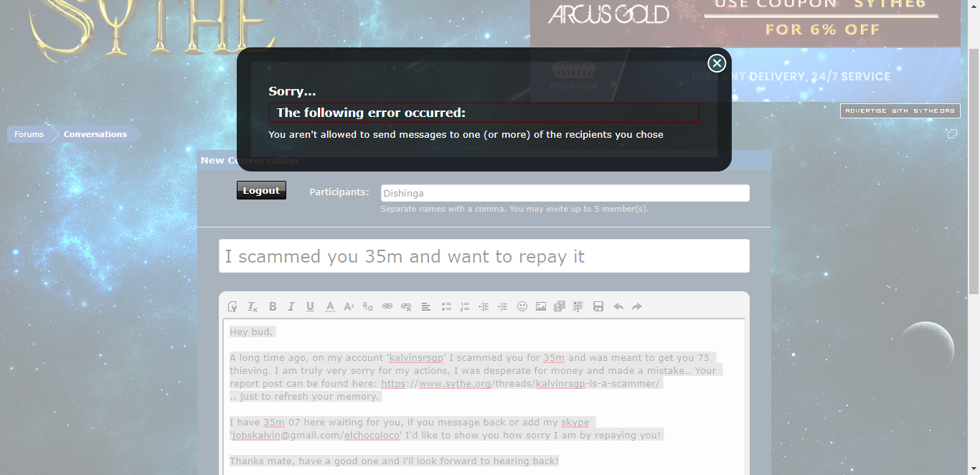Screen dimensions: 980x475
Task: Click the save draft floppy icon
Action: pos(598,306)
